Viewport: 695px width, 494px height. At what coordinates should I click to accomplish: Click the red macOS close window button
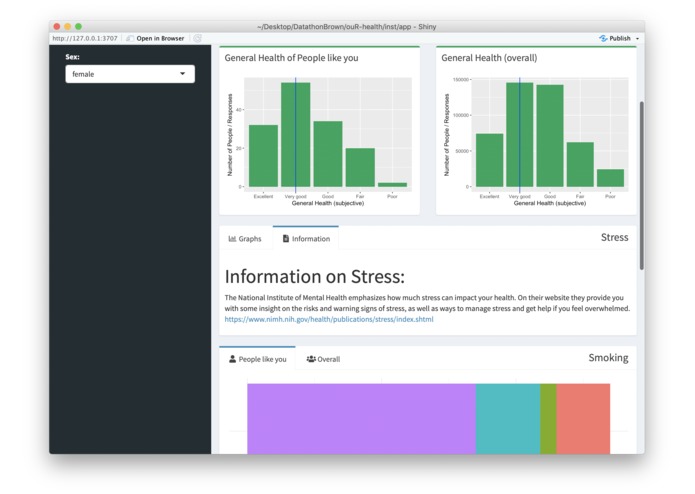[x=57, y=27]
